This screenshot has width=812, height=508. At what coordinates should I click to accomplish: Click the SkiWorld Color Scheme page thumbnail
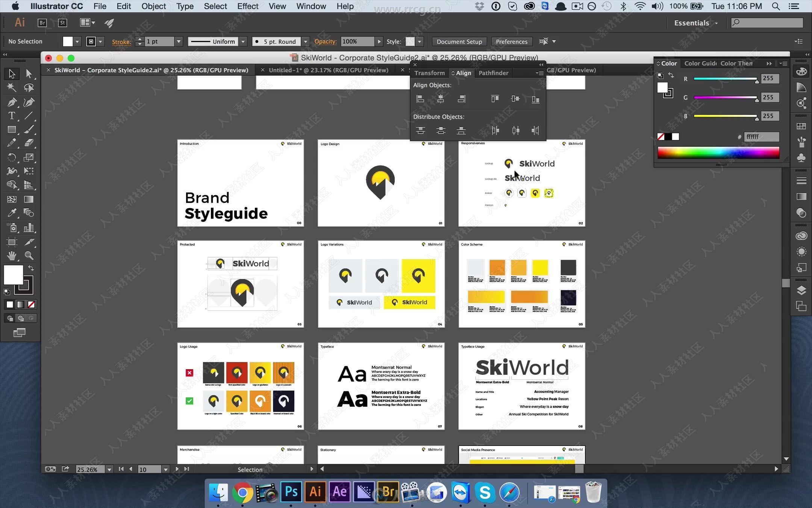pyautogui.click(x=521, y=284)
